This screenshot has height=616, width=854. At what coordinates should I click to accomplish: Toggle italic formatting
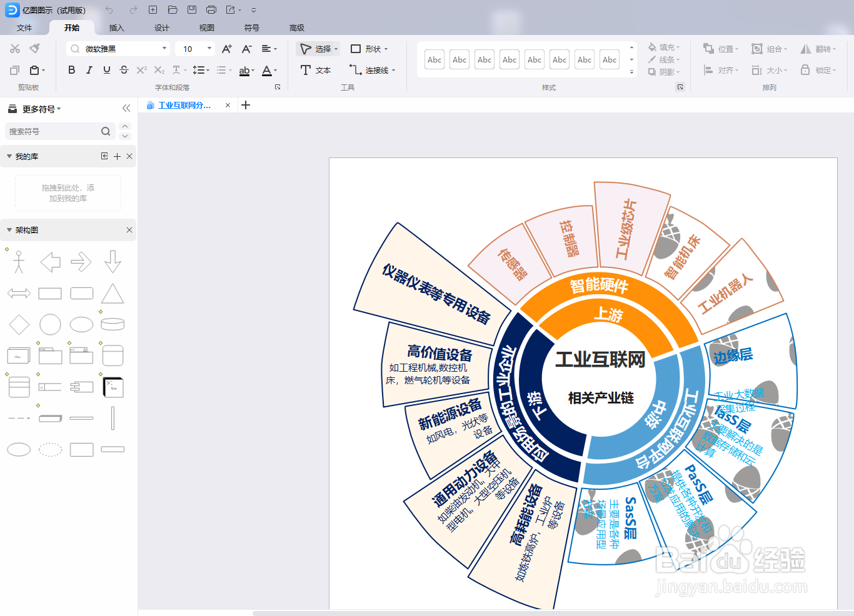[89, 70]
